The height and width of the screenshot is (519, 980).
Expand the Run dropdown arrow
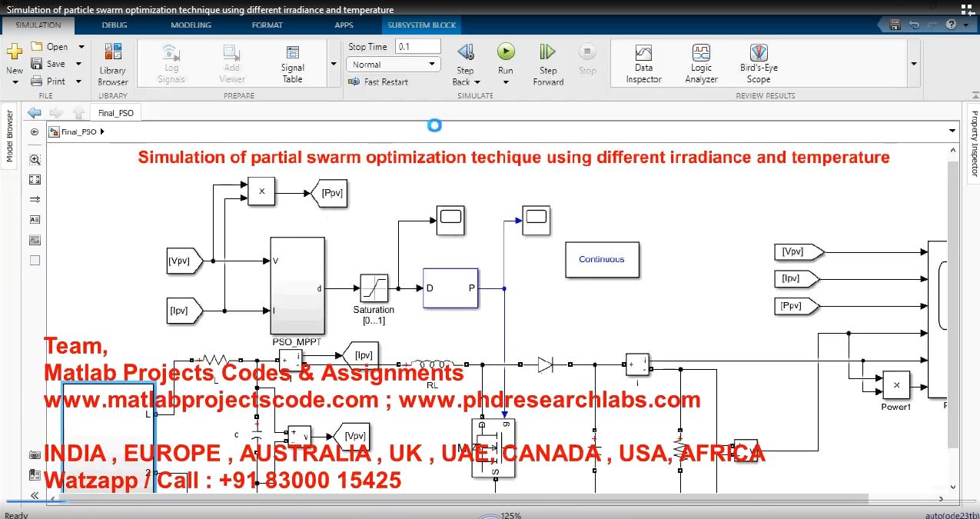point(506,82)
